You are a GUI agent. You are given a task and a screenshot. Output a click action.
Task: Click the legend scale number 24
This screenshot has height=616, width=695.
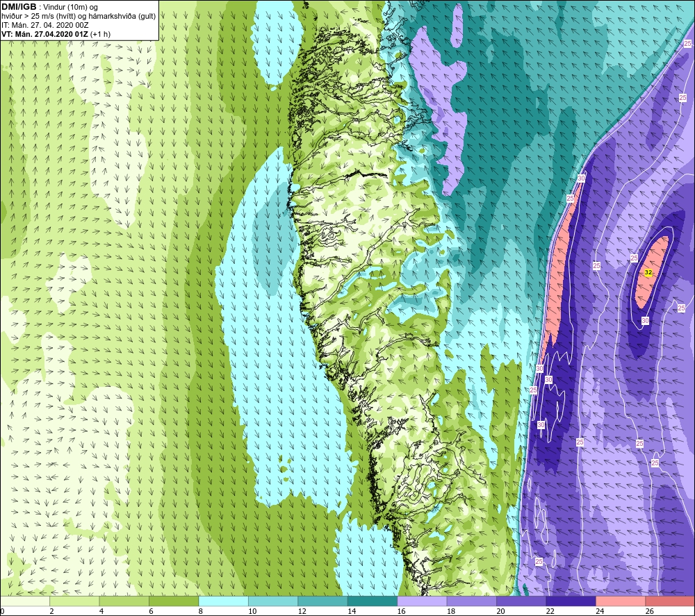point(600,611)
